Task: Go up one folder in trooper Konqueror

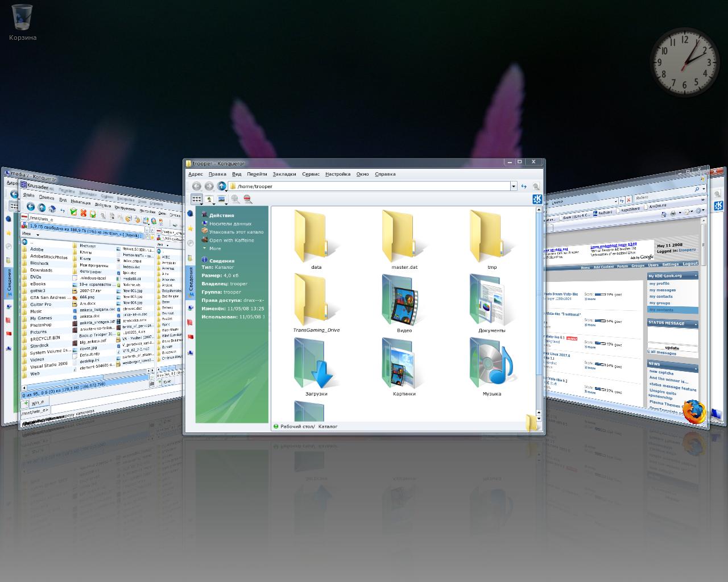Action: (x=221, y=186)
